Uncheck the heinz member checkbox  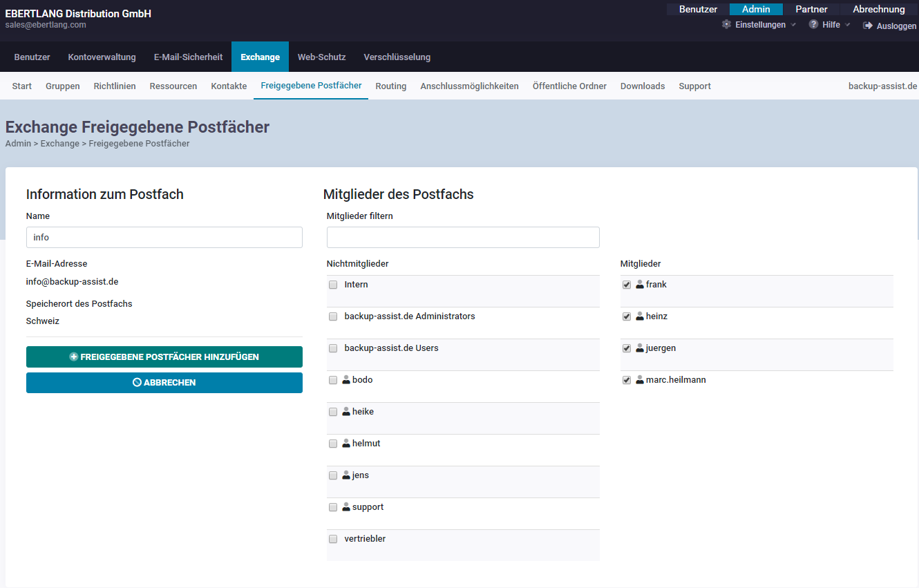627,316
